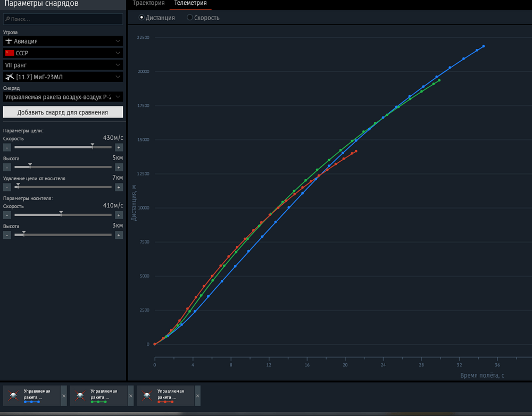Image resolution: width=532 pixels, height=416 pixels.
Task: Increase carrier altitude with plus button
Action: pos(119,235)
